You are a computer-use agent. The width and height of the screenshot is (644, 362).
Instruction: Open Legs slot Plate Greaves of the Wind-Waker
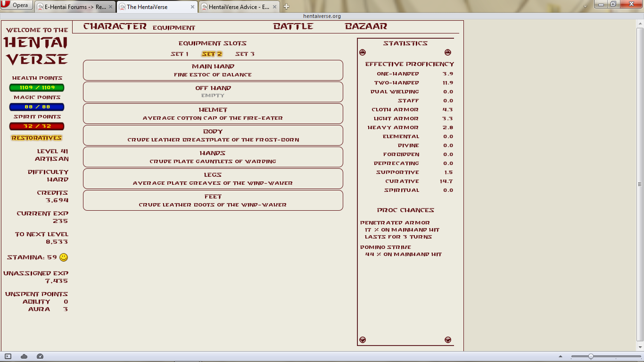tap(213, 179)
